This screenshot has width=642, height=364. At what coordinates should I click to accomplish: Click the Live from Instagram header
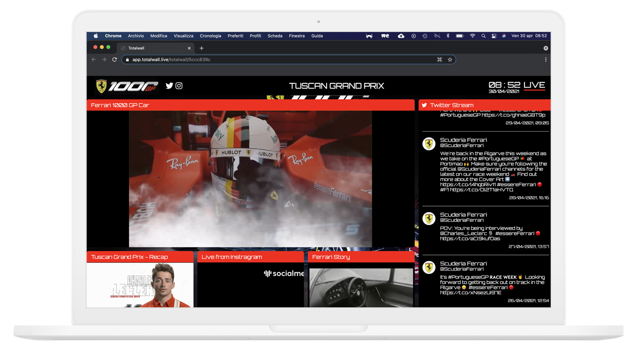[x=250, y=257]
